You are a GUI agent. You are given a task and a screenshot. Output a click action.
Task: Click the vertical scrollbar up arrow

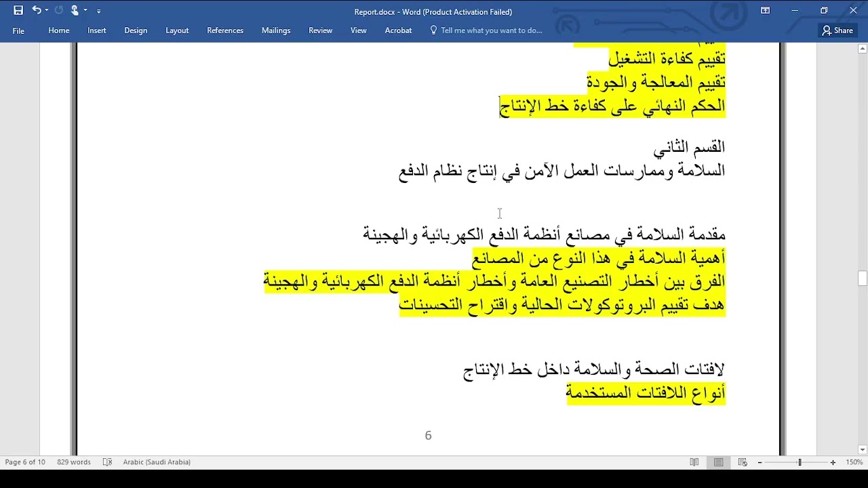pyautogui.click(x=863, y=49)
